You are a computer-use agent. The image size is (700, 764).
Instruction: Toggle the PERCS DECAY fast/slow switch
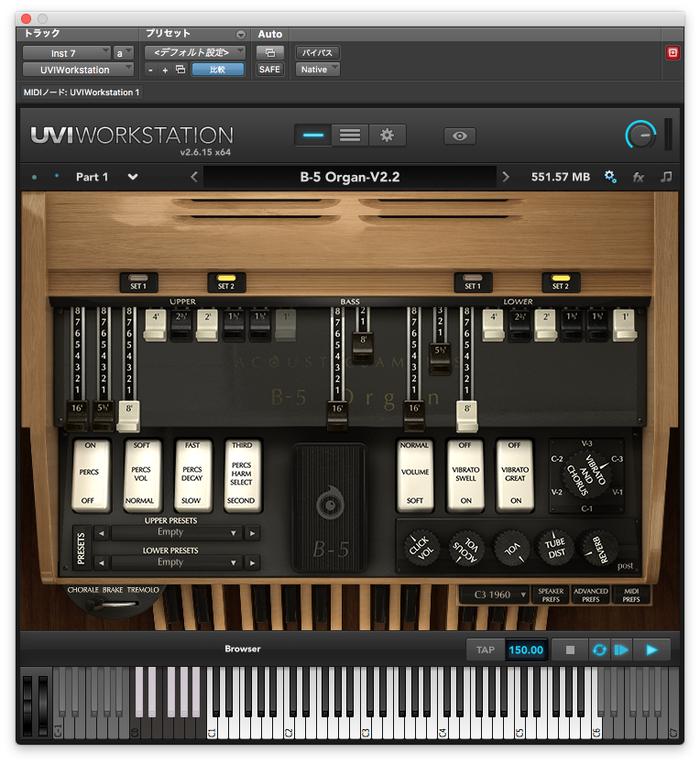[192, 474]
